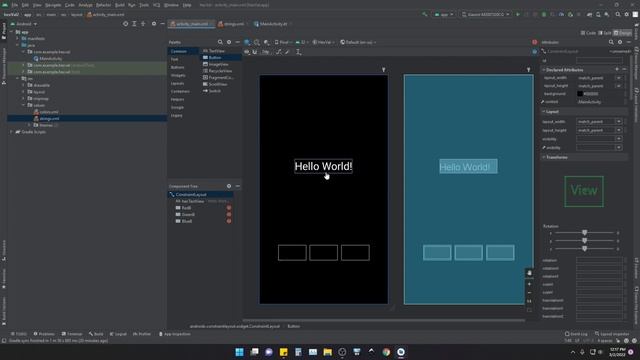640x360 pixels.
Task: Open Palette panel settings gear
Action: point(229,42)
